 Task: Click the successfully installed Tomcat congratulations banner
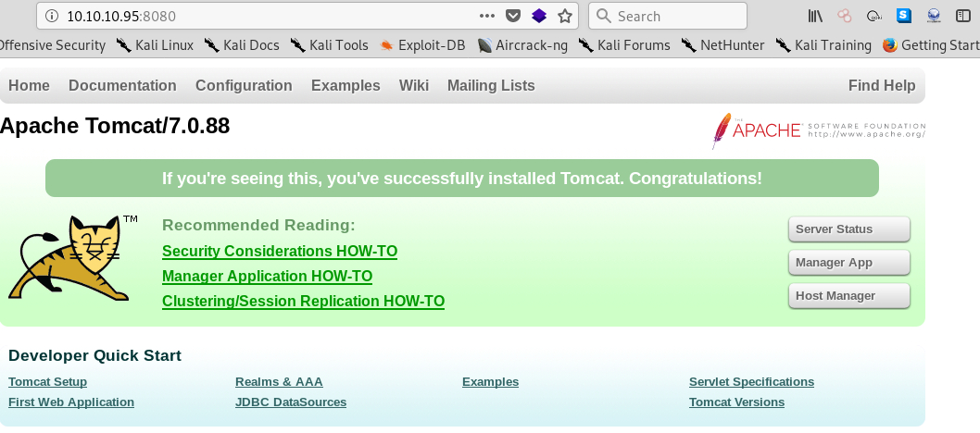462,179
